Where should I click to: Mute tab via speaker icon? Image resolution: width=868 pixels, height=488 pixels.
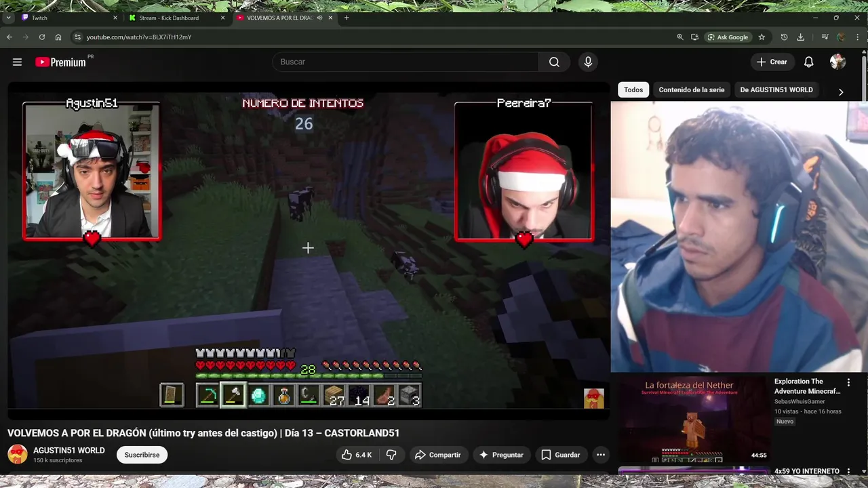click(319, 18)
